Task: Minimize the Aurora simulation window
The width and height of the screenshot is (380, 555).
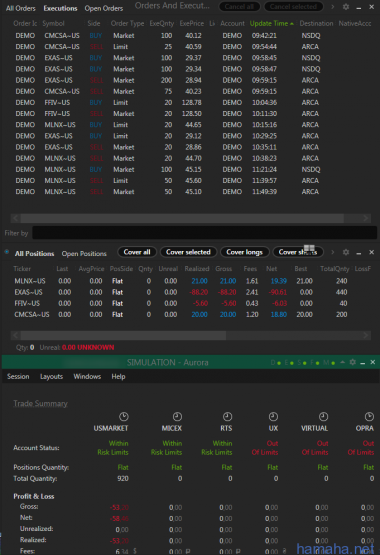Action: point(363,363)
